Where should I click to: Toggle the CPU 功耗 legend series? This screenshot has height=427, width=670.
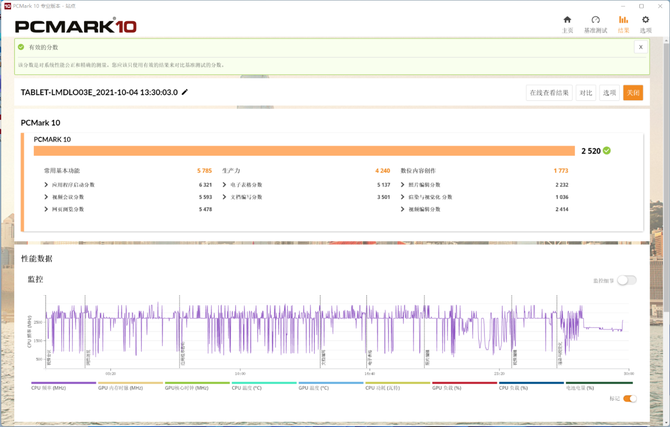[397, 386]
